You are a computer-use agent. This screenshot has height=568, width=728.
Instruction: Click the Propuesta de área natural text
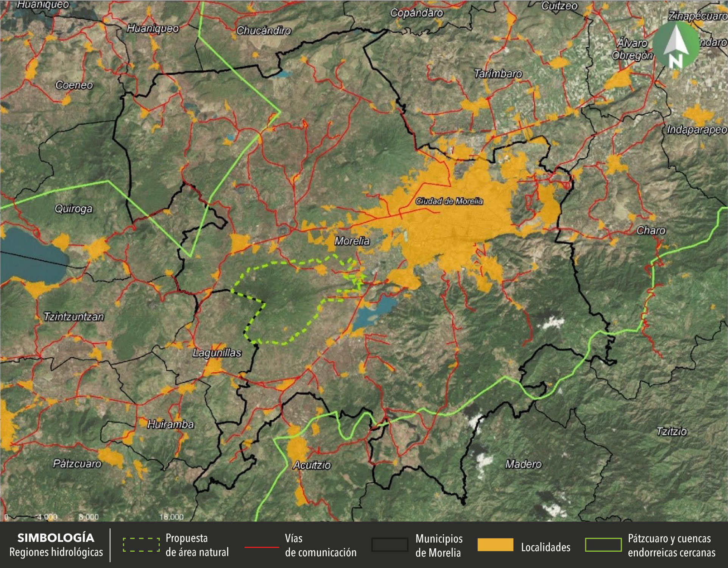(197, 545)
